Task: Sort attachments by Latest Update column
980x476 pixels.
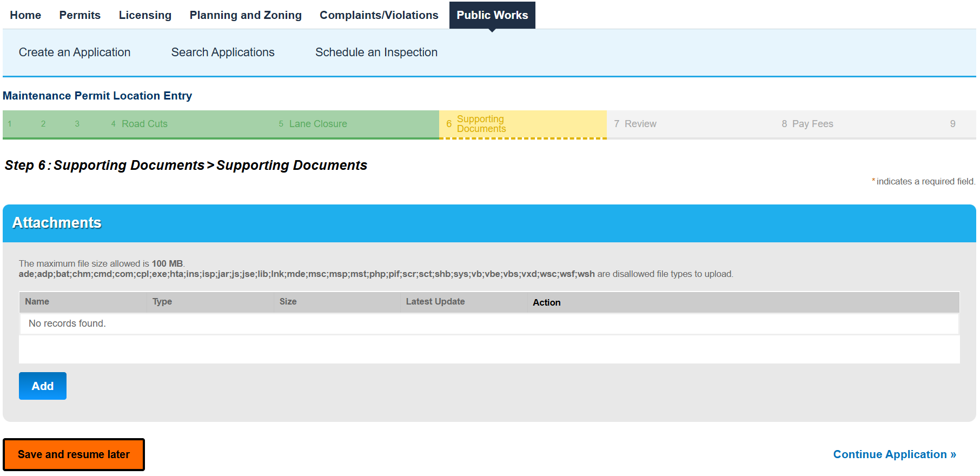Action: [435, 302]
